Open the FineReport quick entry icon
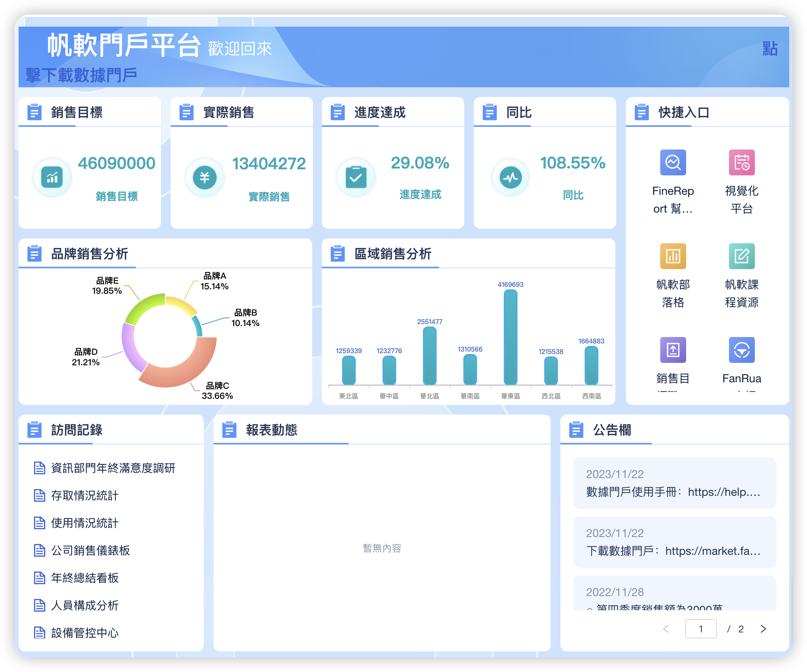The width and height of the screenshot is (807, 672). tap(672, 162)
